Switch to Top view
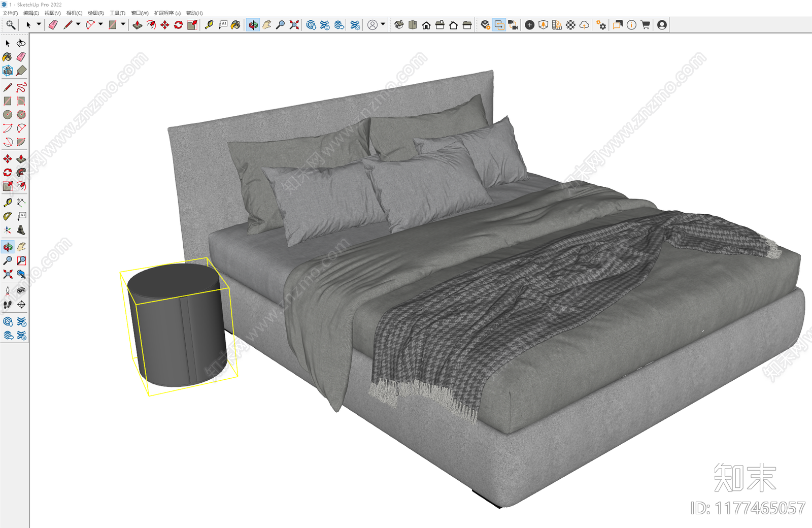The width and height of the screenshot is (812, 528). point(413,25)
